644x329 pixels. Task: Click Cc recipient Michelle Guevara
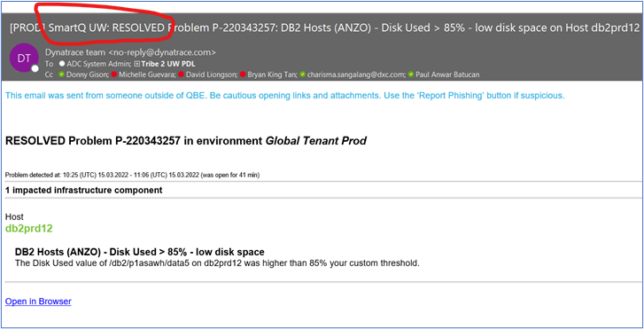point(147,74)
